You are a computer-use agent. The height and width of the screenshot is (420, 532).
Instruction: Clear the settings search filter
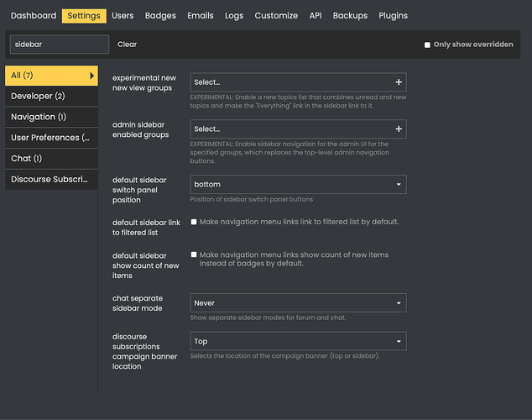pyautogui.click(x=127, y=45)
